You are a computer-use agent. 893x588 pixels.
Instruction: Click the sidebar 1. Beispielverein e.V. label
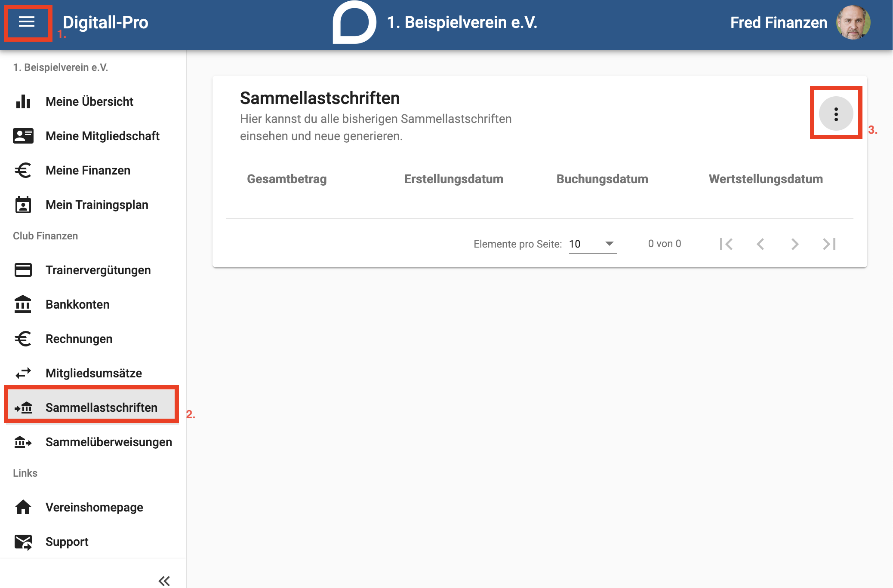tap(61, 67)
